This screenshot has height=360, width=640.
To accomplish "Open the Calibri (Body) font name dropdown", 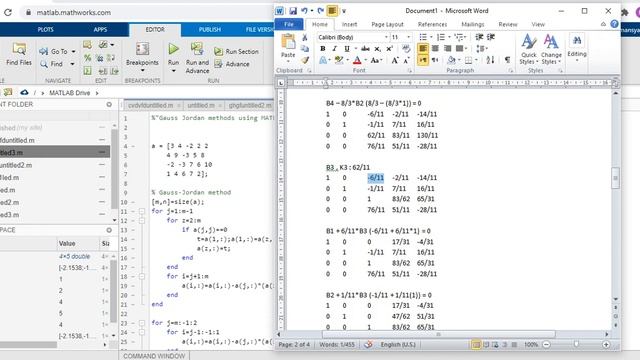I will [x=386, y=37].
